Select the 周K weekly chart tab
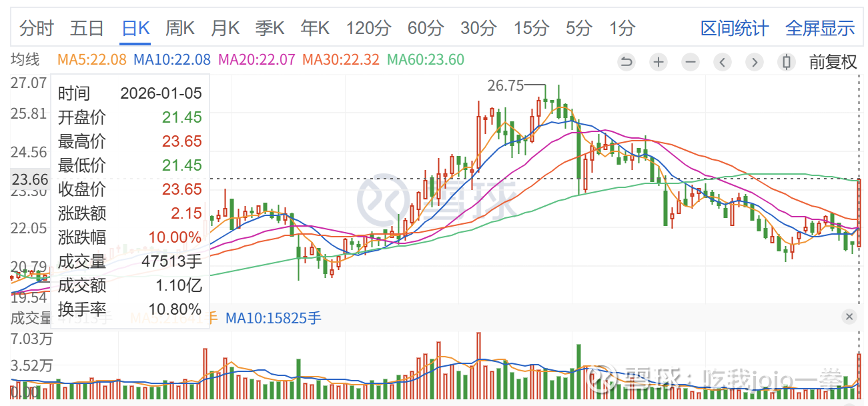The image size is (868, 406). click(179, 29)
